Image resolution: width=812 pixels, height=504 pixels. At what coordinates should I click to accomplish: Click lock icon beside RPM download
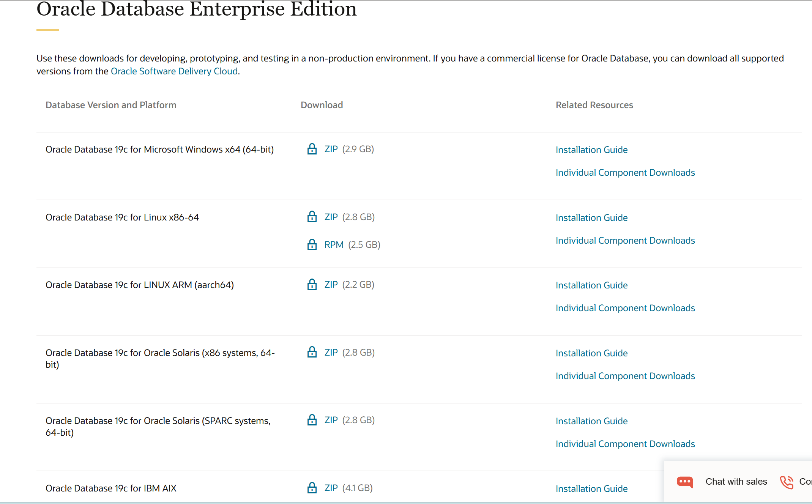click(312, 245)
